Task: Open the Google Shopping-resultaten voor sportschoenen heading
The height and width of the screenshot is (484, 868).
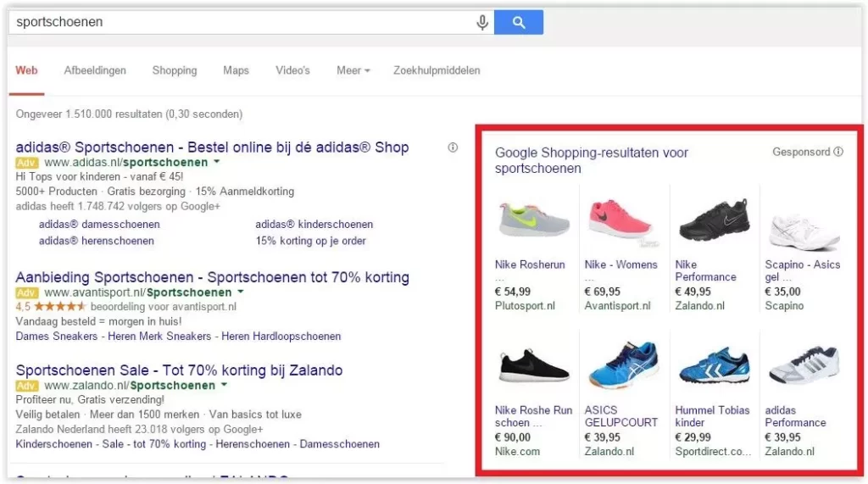Action: tap(592, 160)
